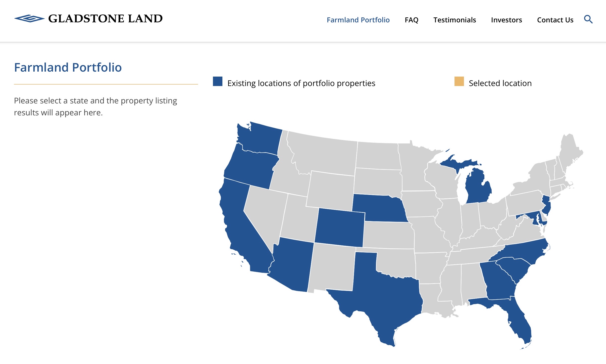Select Colorado on the map

(x=340, y=227)
